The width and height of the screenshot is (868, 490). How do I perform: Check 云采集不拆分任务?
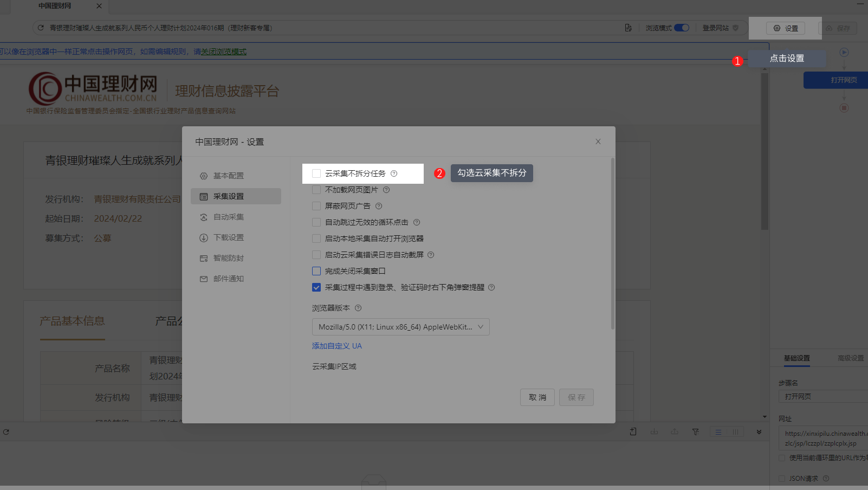(x=316, y=173)
